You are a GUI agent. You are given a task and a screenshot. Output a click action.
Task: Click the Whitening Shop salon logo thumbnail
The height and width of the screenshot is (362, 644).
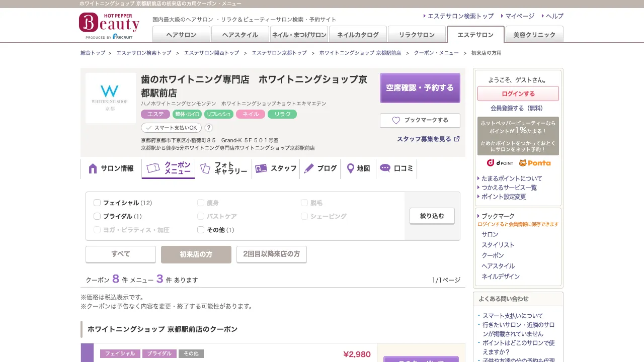(111, 98)
